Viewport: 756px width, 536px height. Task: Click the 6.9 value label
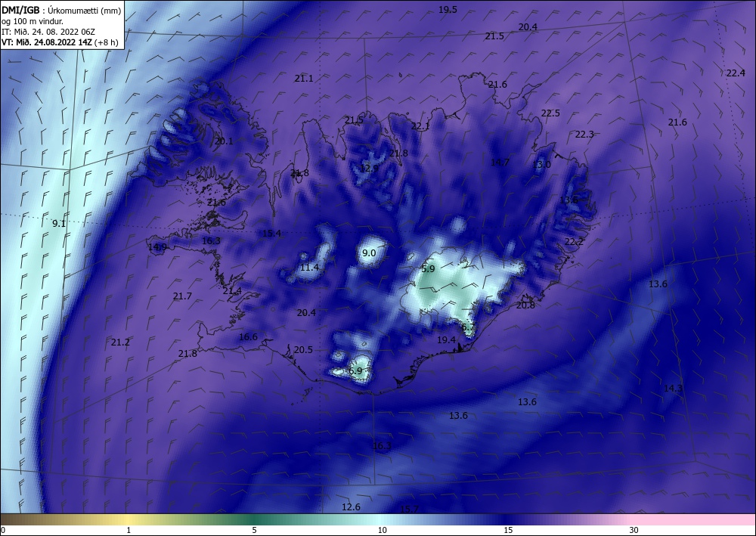(x=355, y=370)
